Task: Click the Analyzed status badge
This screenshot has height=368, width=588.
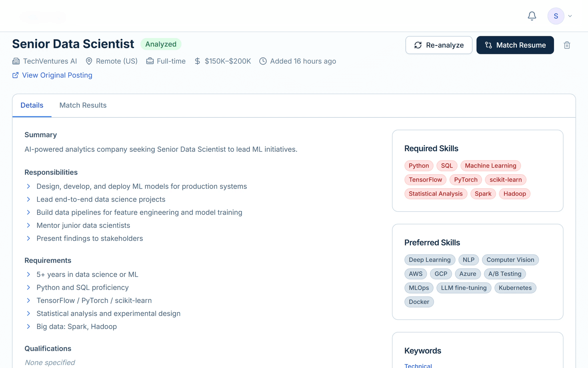Action: (161, 44)
